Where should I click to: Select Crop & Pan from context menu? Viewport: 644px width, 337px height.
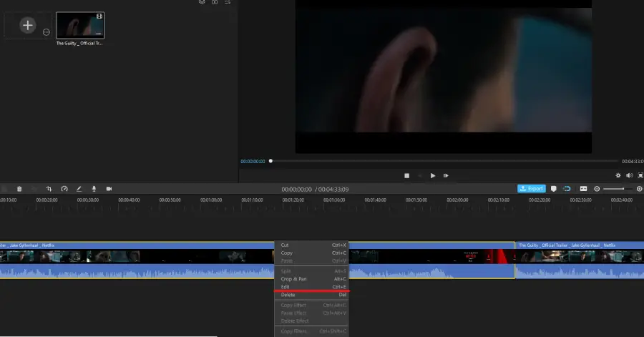coord(313,279)
